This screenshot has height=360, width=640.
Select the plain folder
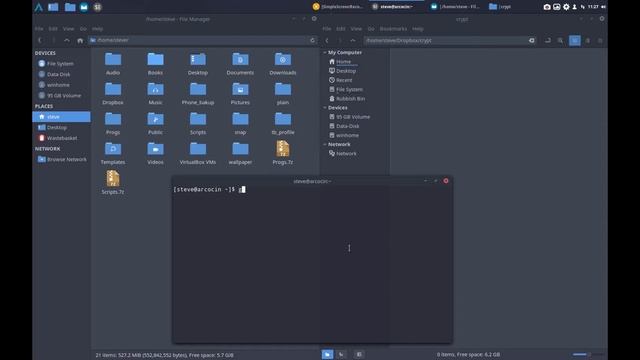[x=283, y=93]
